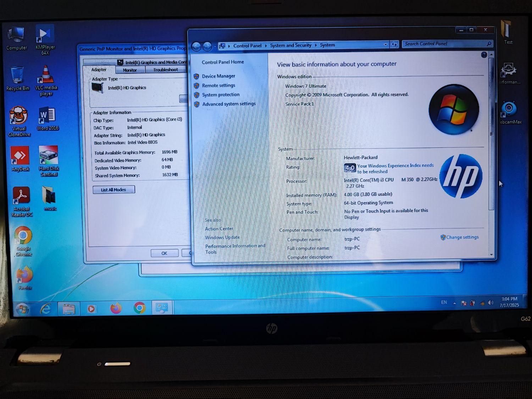Image resolution: width=532 pixels, height=399 pixels.
Task: Open Internet Explorer from taskbar
Action: 46,309
